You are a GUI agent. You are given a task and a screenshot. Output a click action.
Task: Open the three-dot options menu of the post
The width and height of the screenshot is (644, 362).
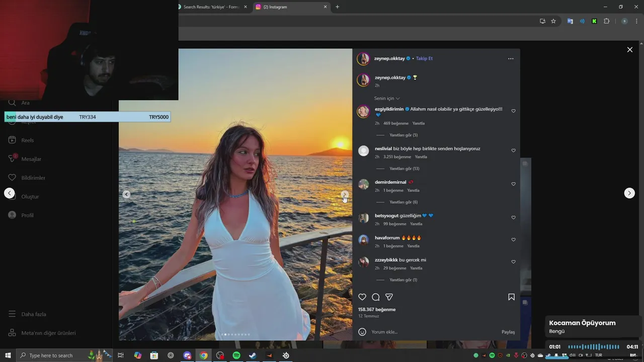pos(511,59)
